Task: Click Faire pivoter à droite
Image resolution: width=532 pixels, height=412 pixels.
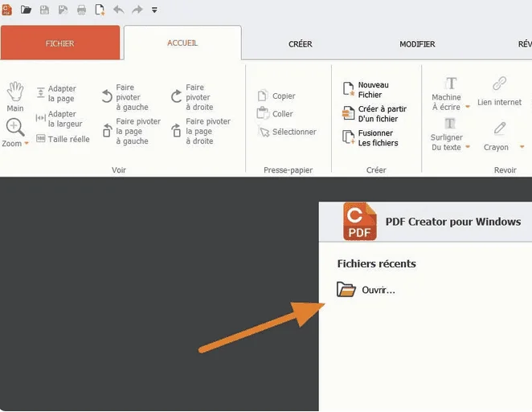Action: click(192, 97)
